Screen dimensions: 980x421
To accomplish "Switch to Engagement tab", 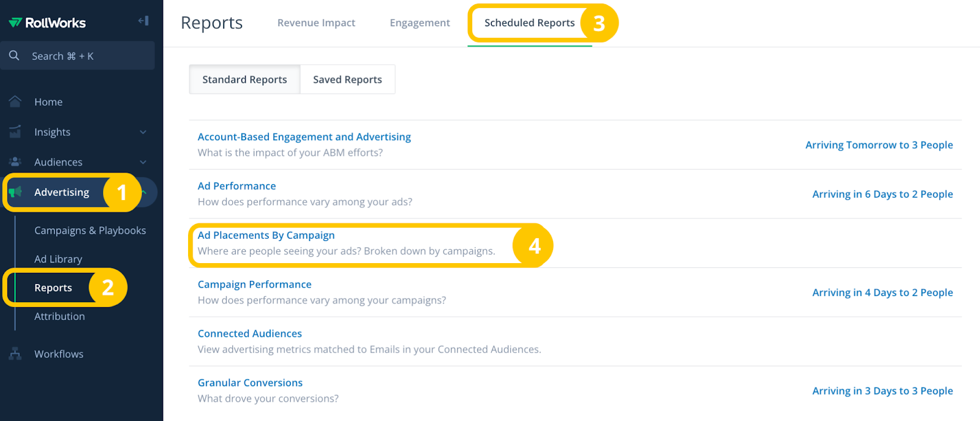I will click(x=420, y=23).
